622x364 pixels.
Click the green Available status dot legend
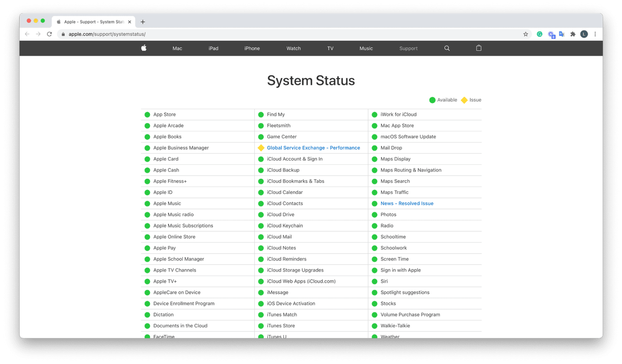(x=432, y=100)
